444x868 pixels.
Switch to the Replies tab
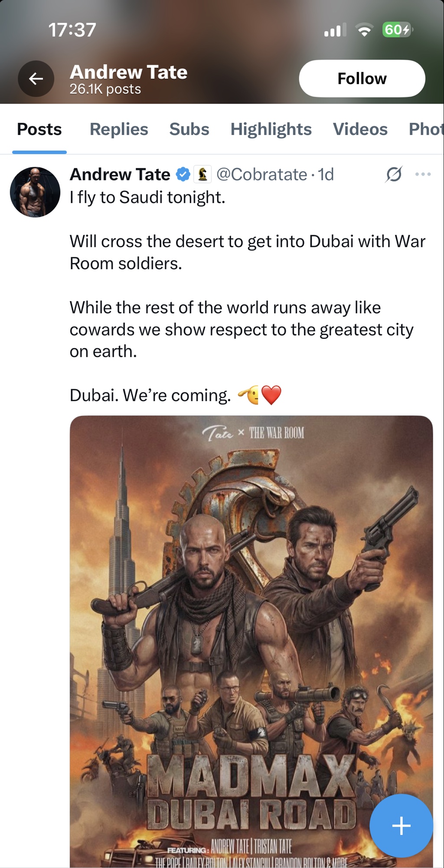point(119,129)
